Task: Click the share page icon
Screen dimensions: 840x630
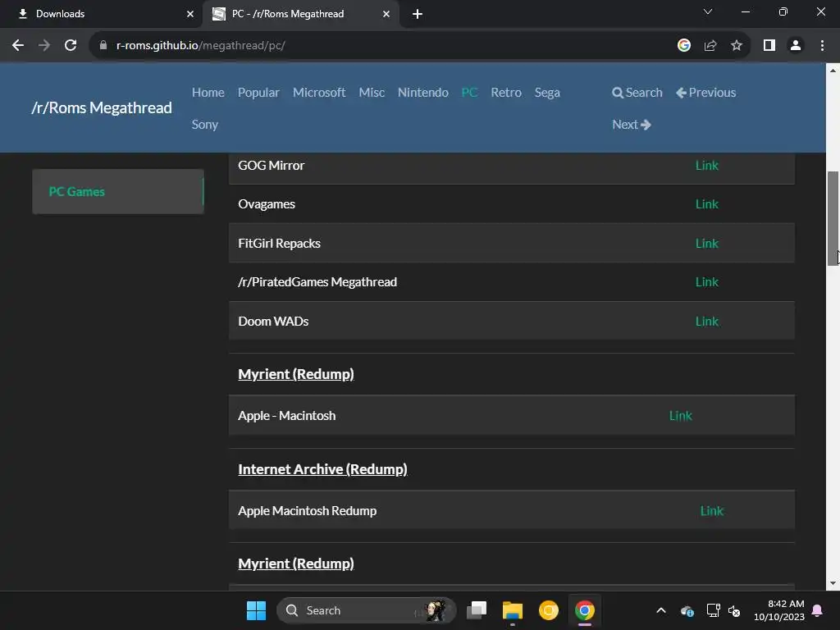Action: [710, 46]
